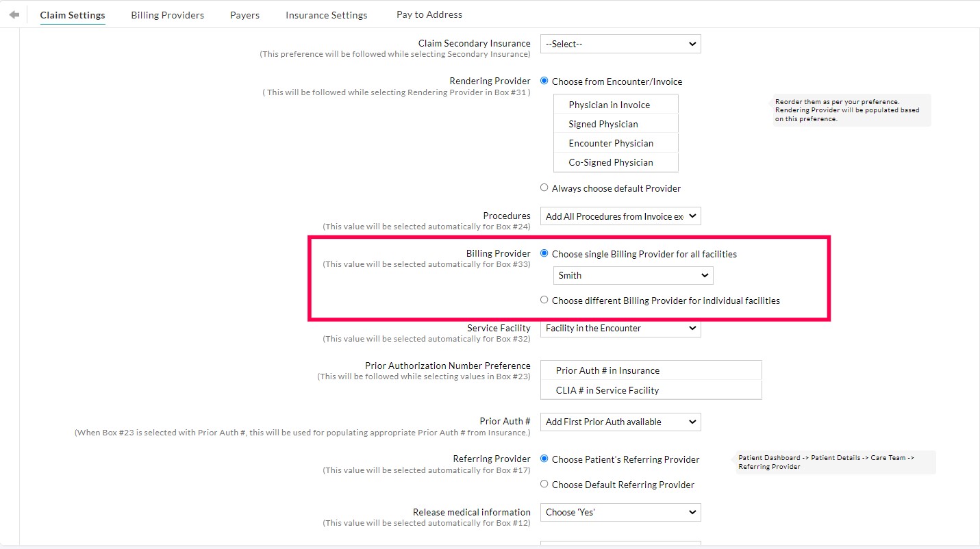The height and width of the screenshot is (549, 980).
Task: Open the Payers tab
Action: pyautogui.click(x=244, y=14)
